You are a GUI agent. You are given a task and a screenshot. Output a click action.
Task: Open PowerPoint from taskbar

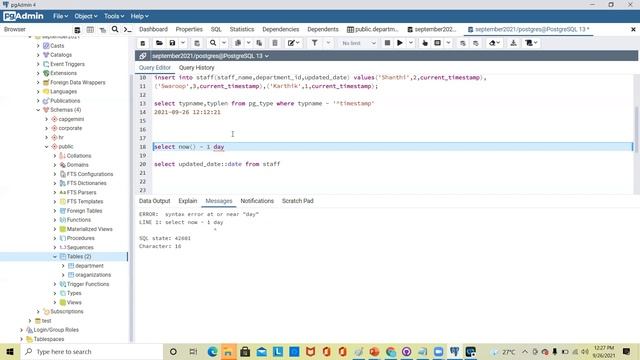pos(374,351)
